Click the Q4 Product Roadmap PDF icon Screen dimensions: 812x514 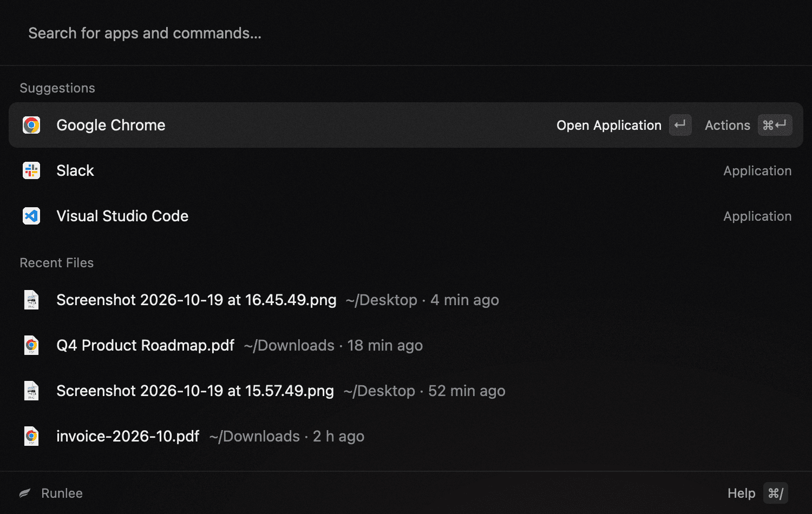[x=31, y=345]
